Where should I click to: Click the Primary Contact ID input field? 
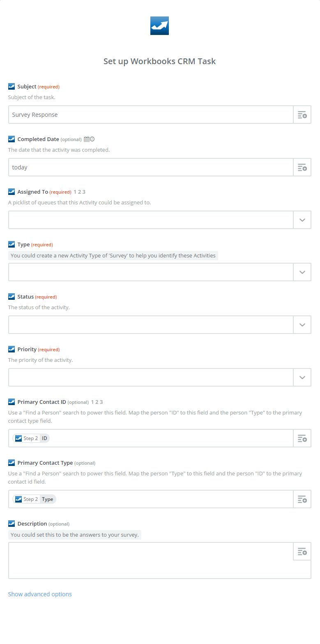tap(151, 438)
